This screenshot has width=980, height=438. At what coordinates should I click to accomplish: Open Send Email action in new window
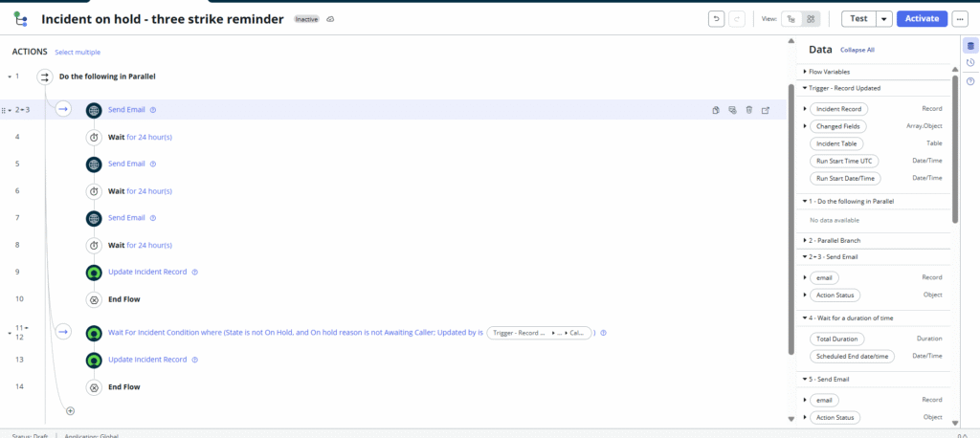coord(765,110)
